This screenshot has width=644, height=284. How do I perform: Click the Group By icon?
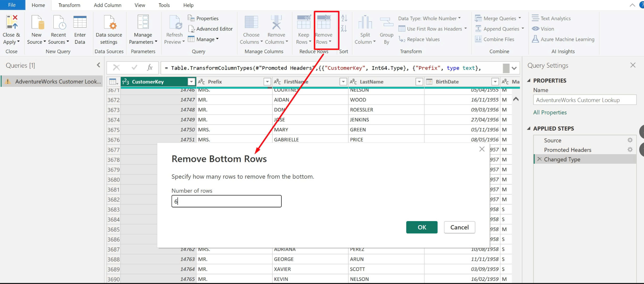pos(387,23)
